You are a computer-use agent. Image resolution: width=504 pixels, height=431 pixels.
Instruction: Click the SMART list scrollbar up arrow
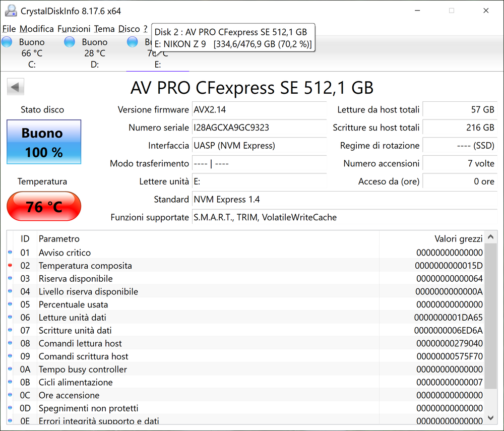(x=490, y=237)
